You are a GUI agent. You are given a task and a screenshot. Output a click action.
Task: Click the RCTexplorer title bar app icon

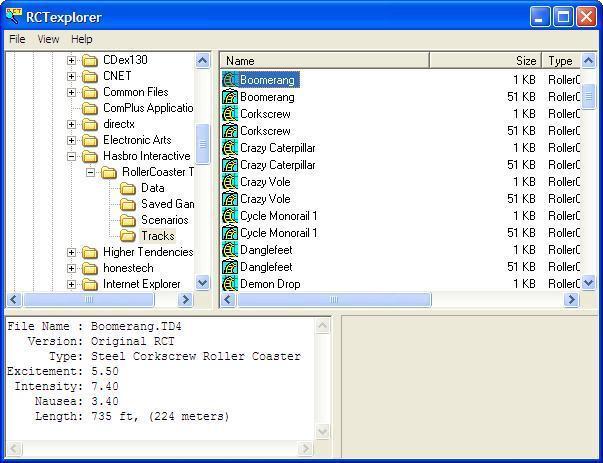[14, 16]
